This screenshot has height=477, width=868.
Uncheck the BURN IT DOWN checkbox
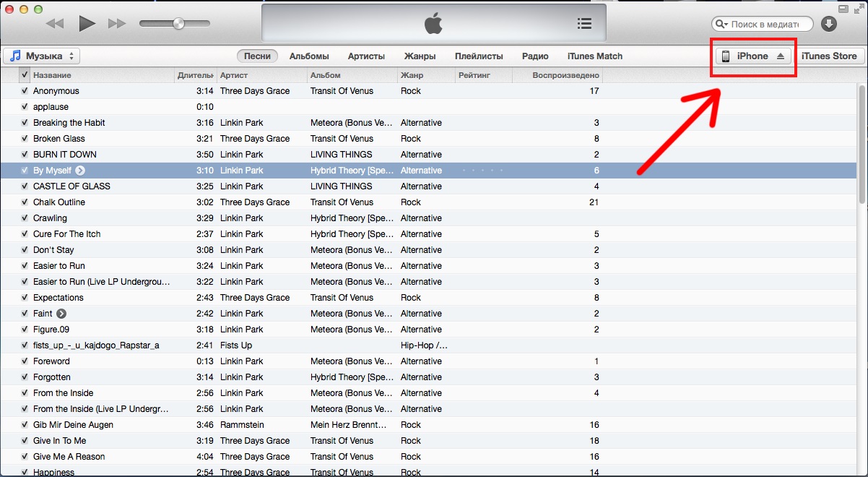25,155
